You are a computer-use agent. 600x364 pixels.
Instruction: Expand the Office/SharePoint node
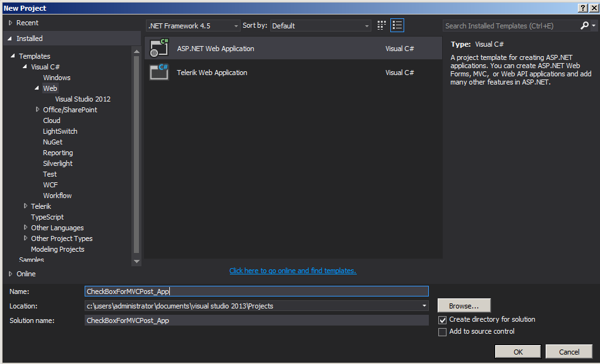pos(37,109)
